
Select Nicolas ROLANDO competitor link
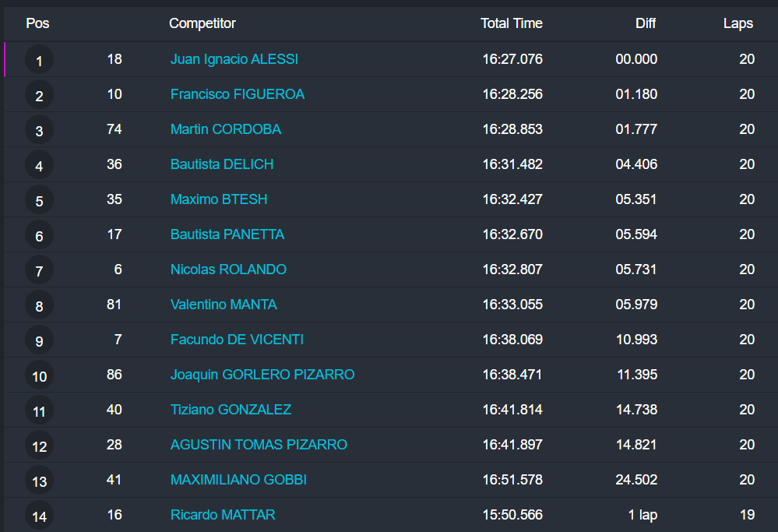[x=228, y=270]
